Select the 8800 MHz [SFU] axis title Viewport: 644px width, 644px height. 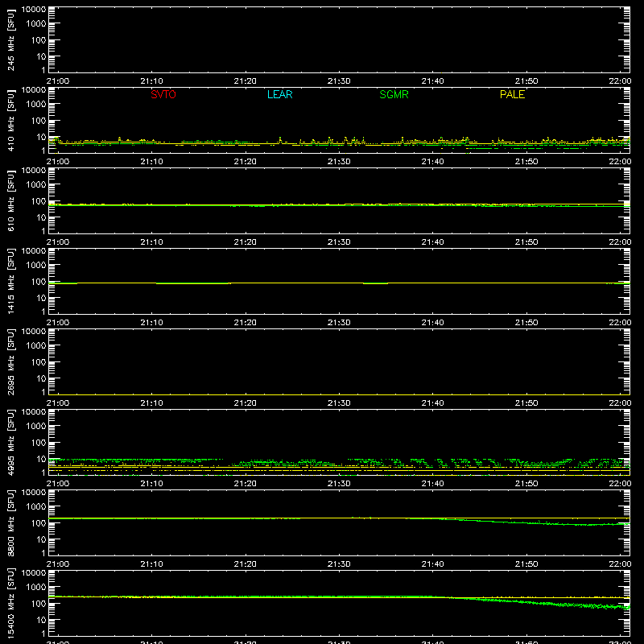tap(10, 522)
